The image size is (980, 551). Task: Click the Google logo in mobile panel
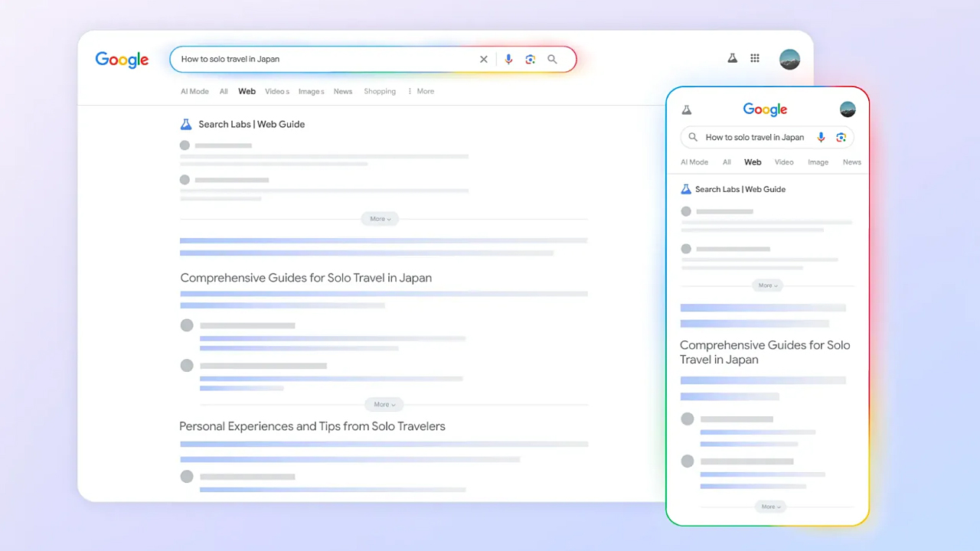pyautogui.click(x=765, y=109)
